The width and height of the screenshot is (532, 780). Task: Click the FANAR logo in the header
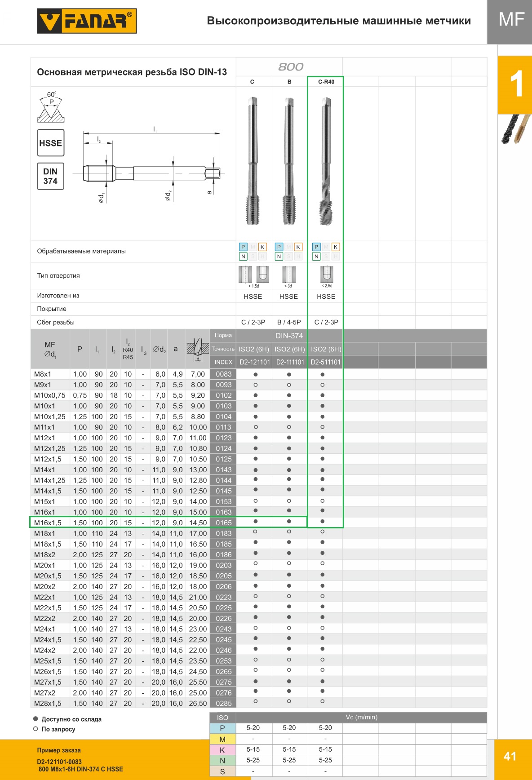pyautogui.click(x=87, y=21)
